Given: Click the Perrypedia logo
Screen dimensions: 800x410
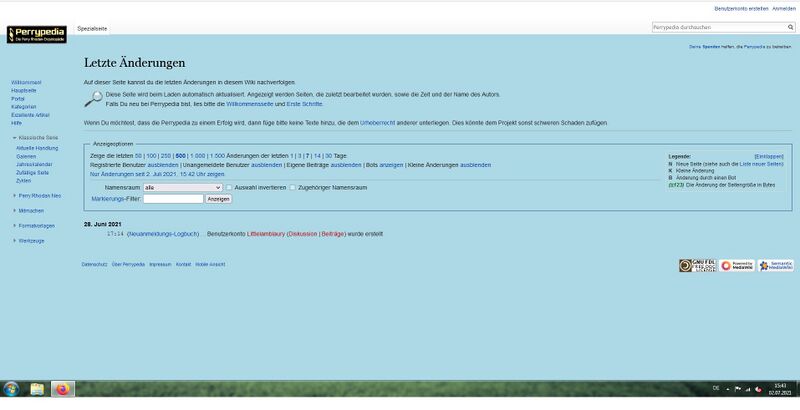Looking at the screenshot, I should point(36,35).
